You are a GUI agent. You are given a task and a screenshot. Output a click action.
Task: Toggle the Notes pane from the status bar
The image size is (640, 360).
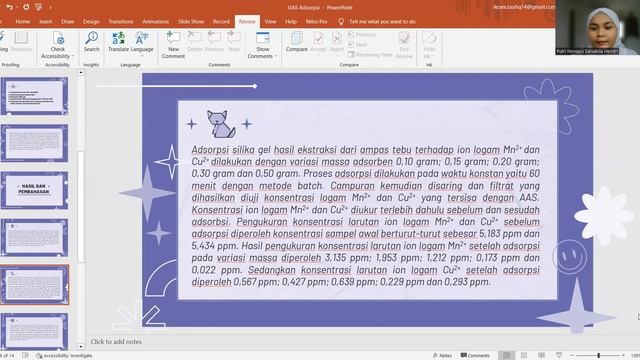442,356
